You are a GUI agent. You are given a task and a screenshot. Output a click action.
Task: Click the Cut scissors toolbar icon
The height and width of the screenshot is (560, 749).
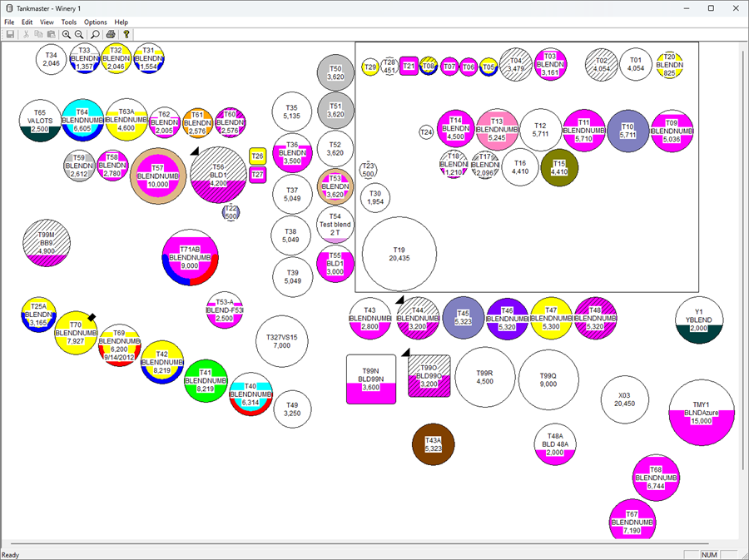point(27,34)
